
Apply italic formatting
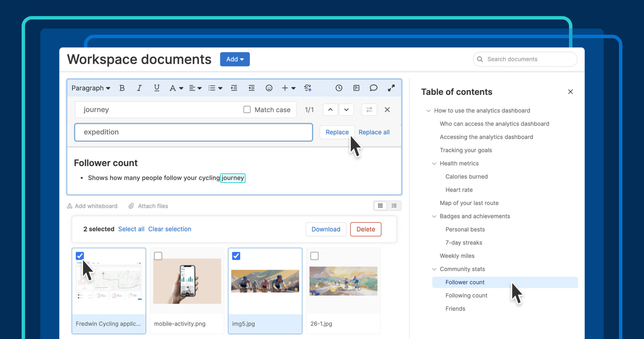tap(139, 88)
